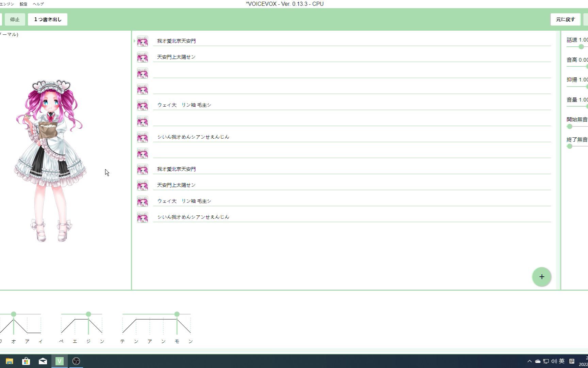
Task: Click character icon beside first ウェイ大 リン袖 毛主シ line
Action: [x=143, y=105]
